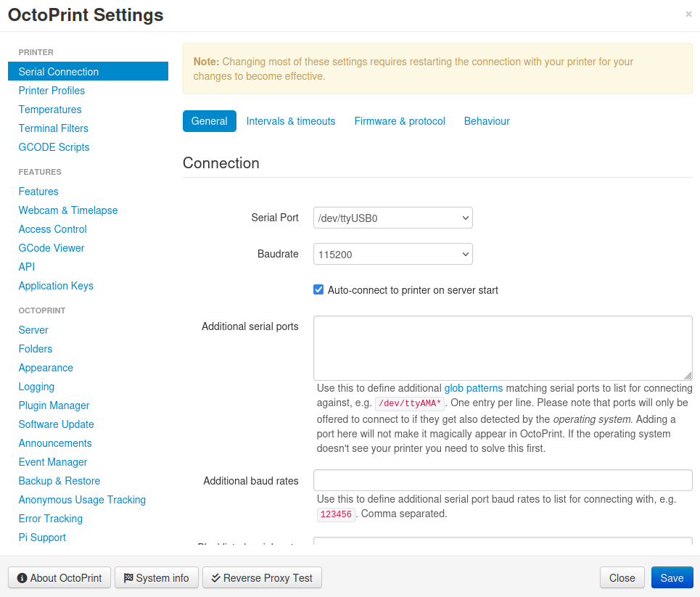Click the checkmark icon on Reverse Proxy Test

215,578
